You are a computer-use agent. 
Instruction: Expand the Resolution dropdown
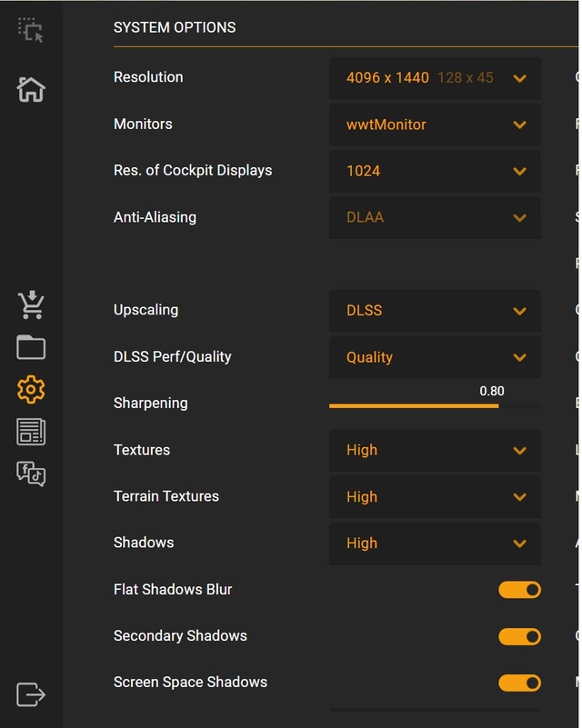[435, 78]
